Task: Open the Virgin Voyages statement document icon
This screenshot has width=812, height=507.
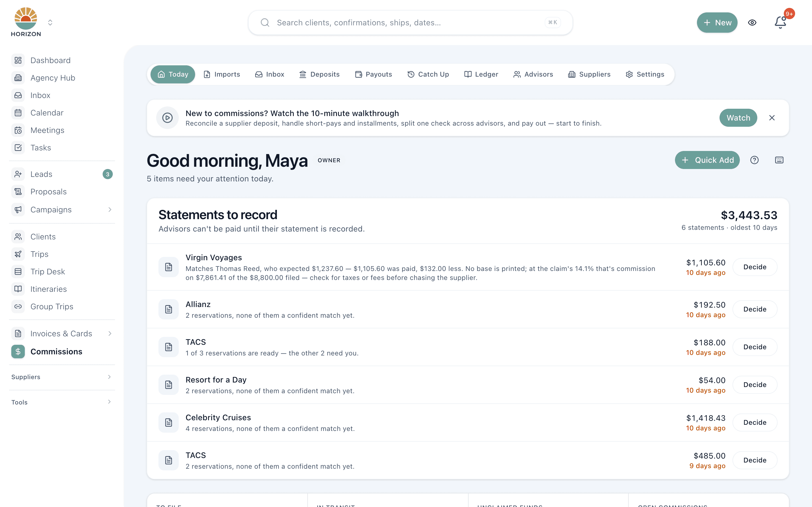Action: tap(168, 267)
